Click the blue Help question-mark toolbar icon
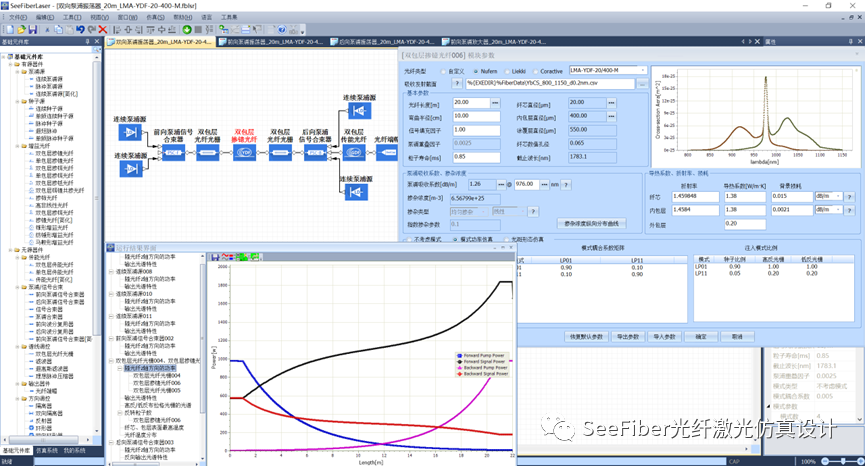The width and height of the screenshot is (865, 466). pyautogui.click(x=282, y=29)
